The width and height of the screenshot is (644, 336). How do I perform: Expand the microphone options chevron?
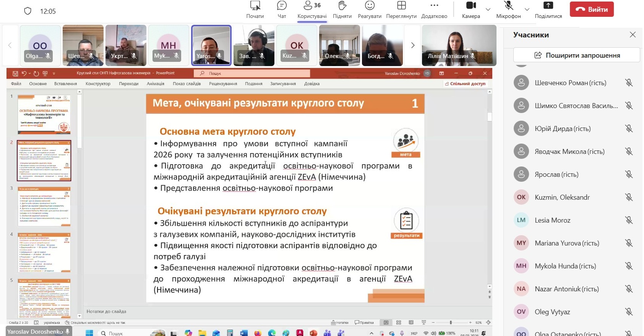click(x=527, y=10)
